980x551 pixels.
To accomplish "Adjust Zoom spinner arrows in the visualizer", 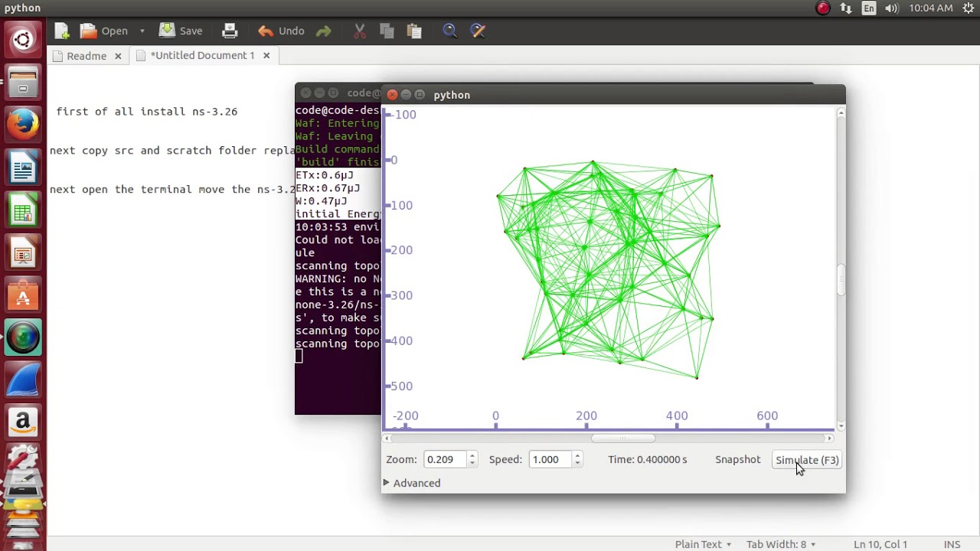I will (472, 459).
